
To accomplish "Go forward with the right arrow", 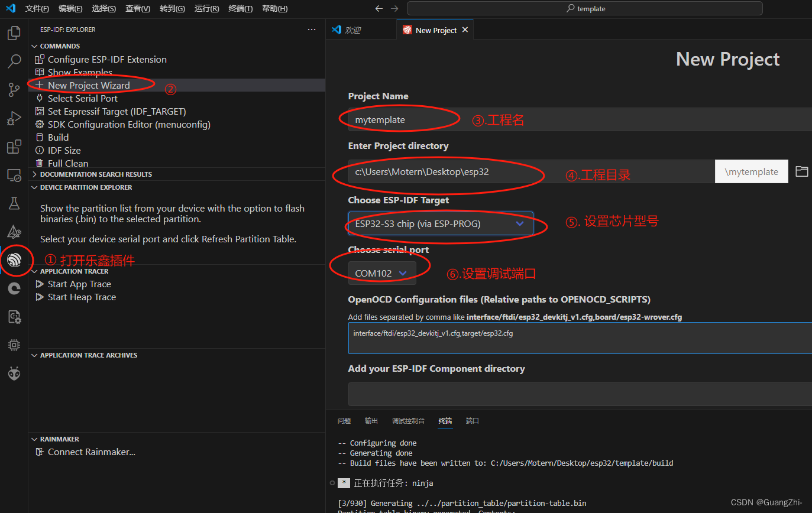I will click(394, 8).
